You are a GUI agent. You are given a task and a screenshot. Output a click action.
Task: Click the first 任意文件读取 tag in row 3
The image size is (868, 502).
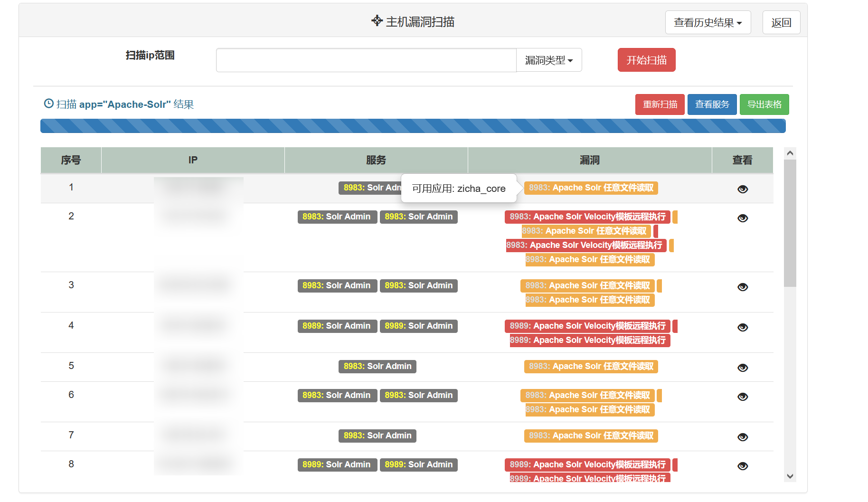588,285
